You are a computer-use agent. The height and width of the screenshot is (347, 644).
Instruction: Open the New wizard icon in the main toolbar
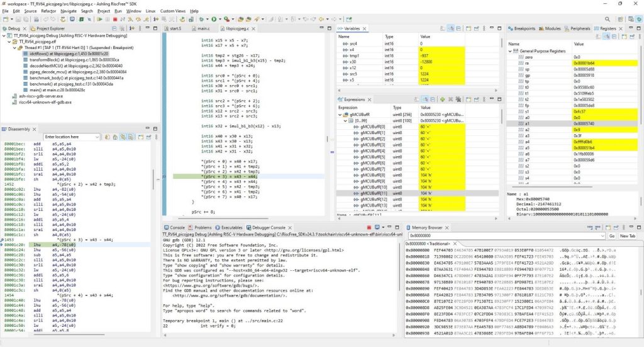[x=5, y=19]
